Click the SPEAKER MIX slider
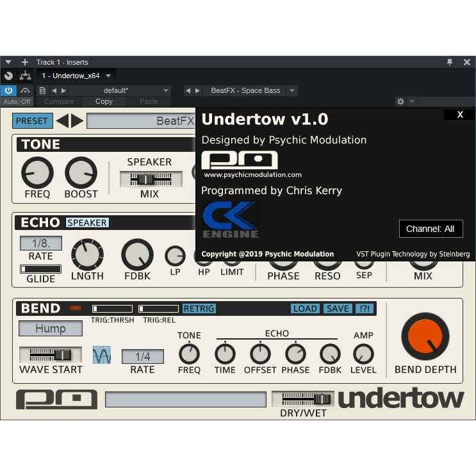Screen dimensions: 476x476 point(151,179)
